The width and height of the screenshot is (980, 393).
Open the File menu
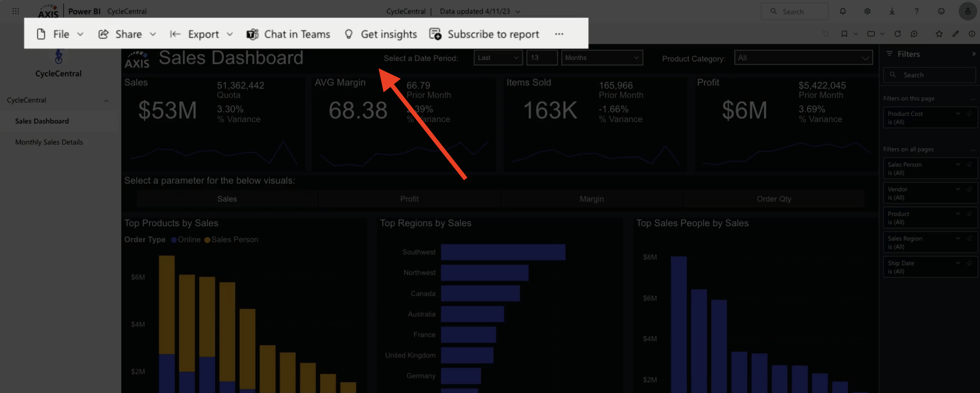click(x=61, y=34)
